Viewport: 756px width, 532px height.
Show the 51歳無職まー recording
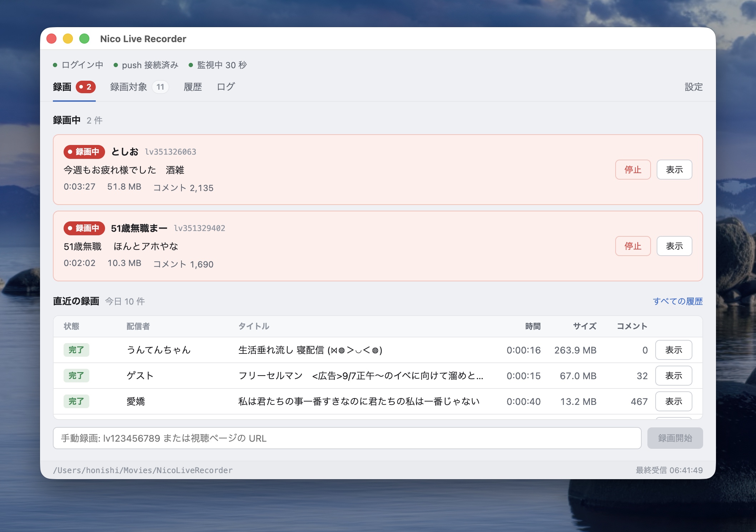[x=674, y=246]
